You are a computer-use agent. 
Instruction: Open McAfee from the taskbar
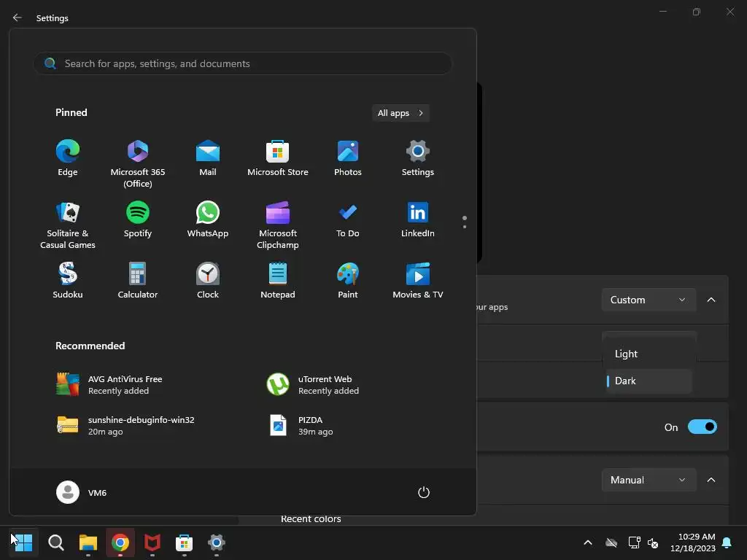152,542
